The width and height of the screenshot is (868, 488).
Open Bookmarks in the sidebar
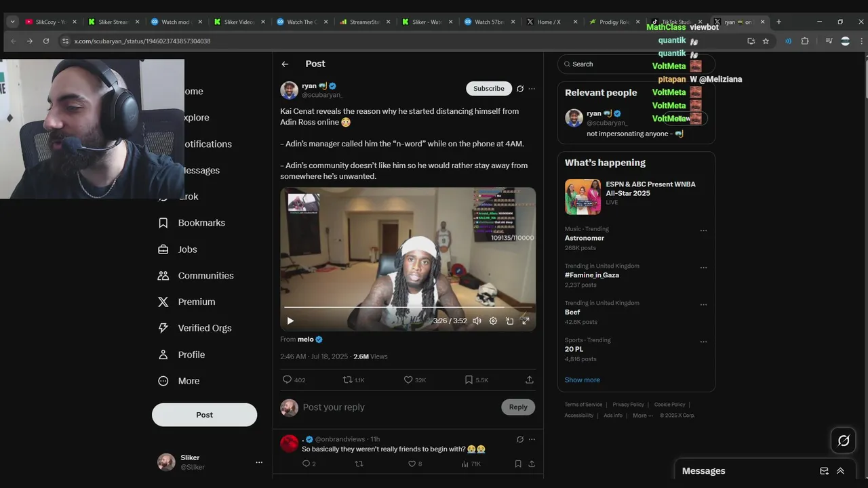pyautogui.click(x=191, y=223)
